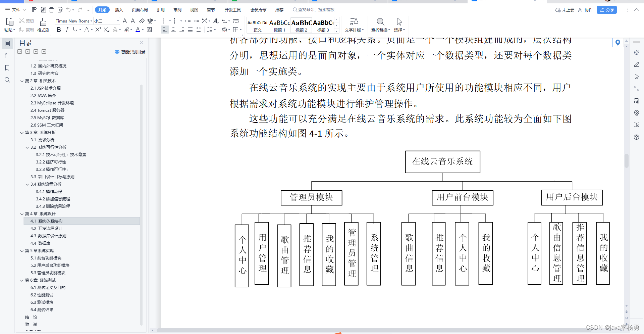Clear formatting with eraser icon
The height and width of the screenshot is (334, 644).
(142, 21)
